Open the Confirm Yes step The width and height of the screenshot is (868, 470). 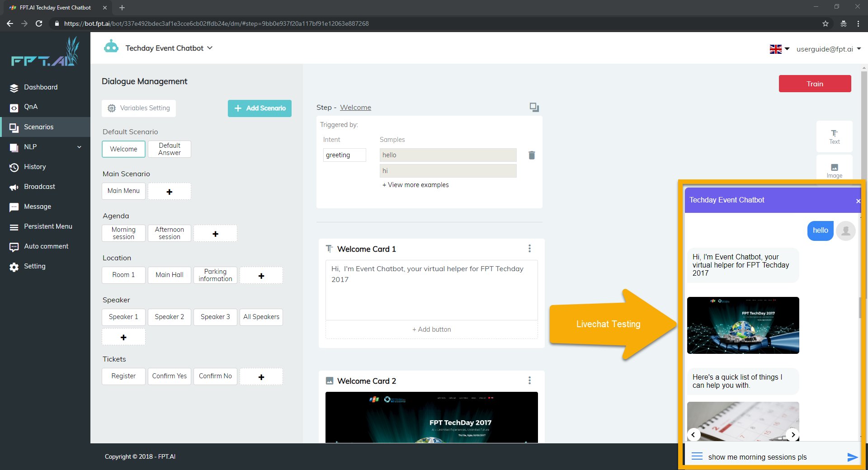(170, 376)
